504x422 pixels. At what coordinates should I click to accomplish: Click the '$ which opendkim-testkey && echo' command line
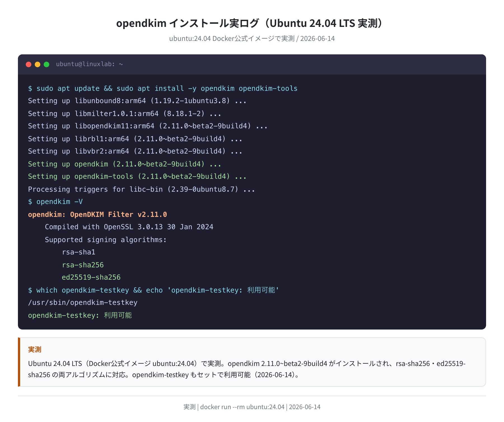(x=153, y=290)
